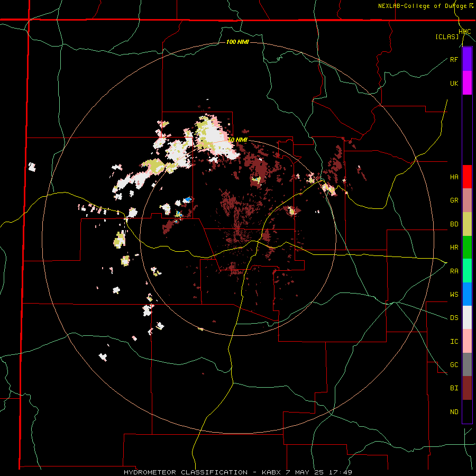Click the 'RF' legend label
The width and height of the screenshot is (476, 476).
coord(454,59)
